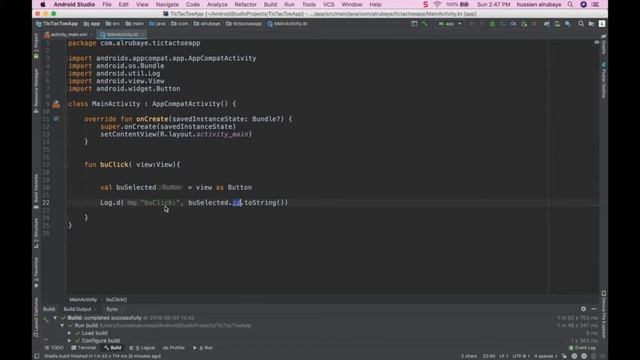Open the Structure side tab

tap(36, 233)
